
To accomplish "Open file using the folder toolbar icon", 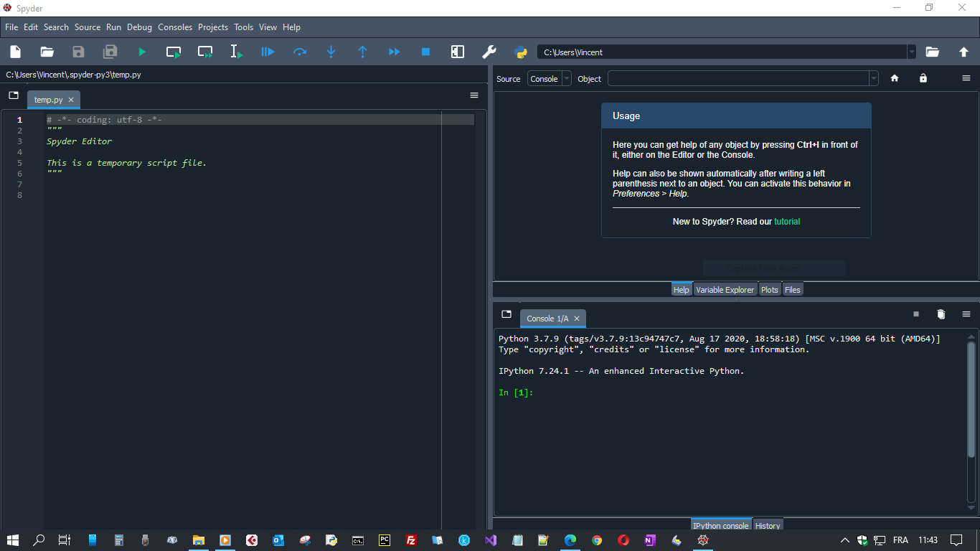I will coord(47,52).
